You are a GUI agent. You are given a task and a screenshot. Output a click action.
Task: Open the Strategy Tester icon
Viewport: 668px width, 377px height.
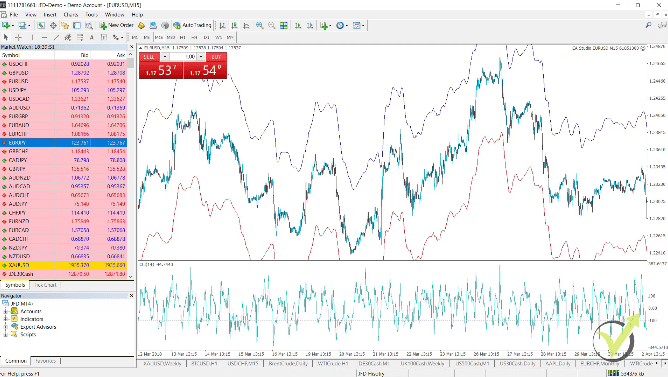[x=89, y=26]
